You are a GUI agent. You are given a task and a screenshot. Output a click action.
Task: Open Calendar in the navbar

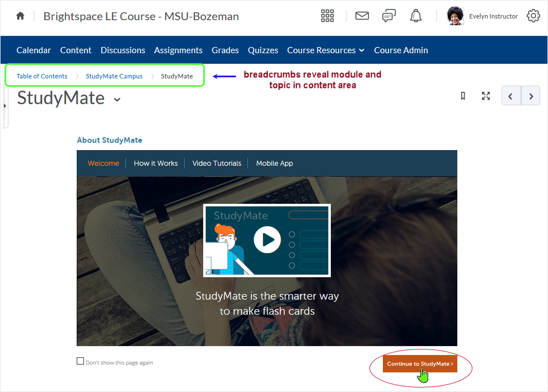(x=34, y=50)
